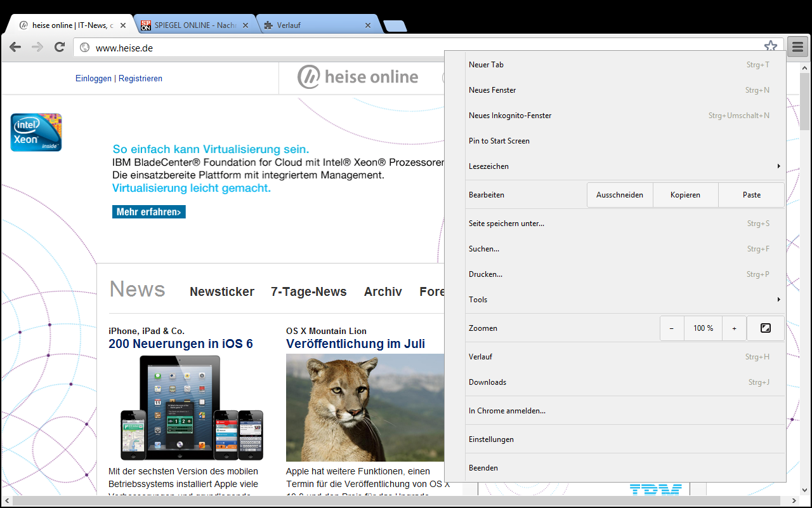Switch to the Verlauf tab
Image resolution: width=812 pixels, height=508 pixels.
pos(317,25)
